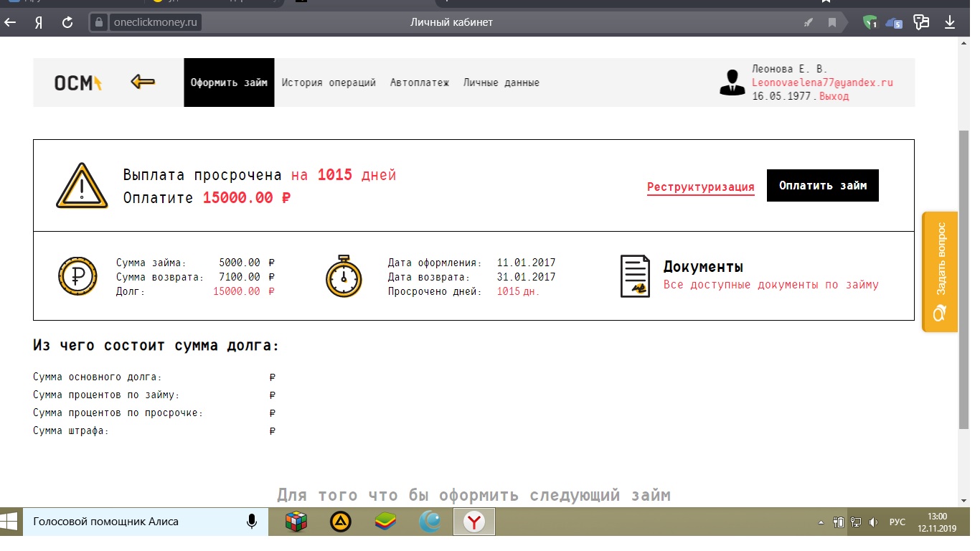Click the bookmark flag icon

[x=832, y=22]
